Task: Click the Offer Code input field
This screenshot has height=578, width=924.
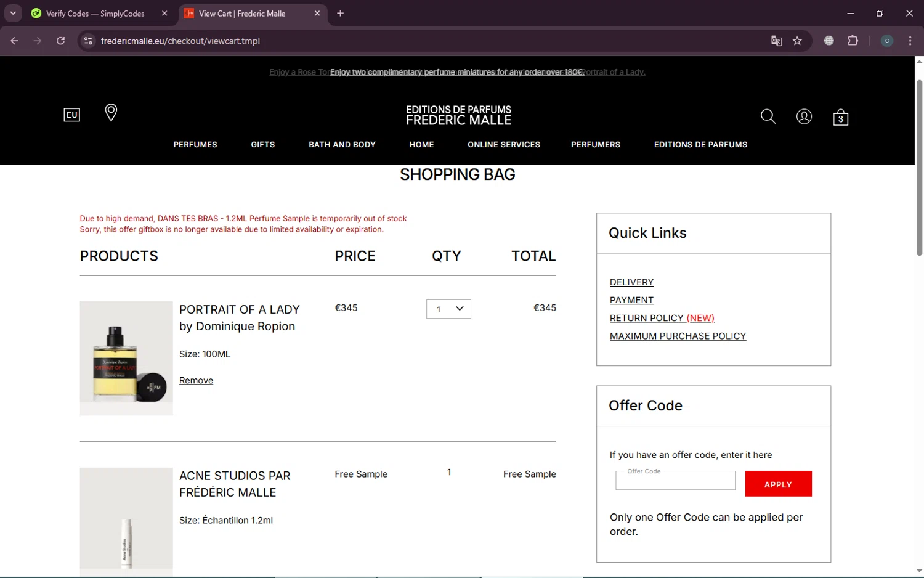Action: pyautogui.click(x=675, y=481)
